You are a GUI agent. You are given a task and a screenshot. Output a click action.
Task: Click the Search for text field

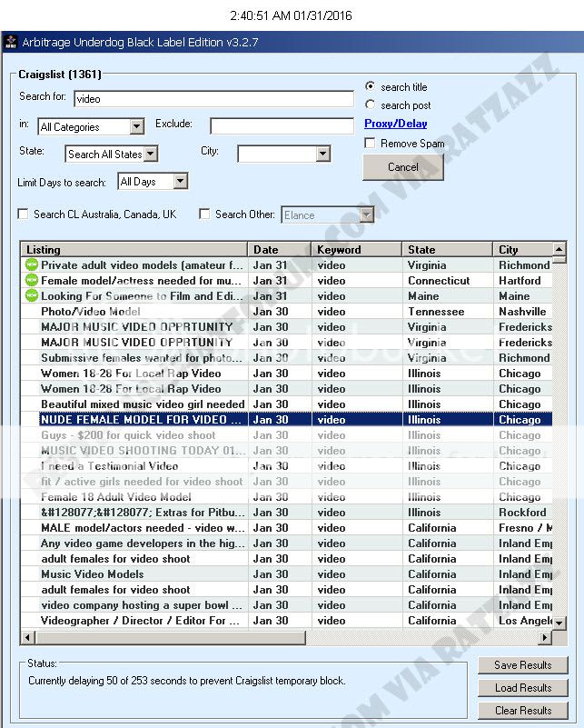tap(213, 99)
